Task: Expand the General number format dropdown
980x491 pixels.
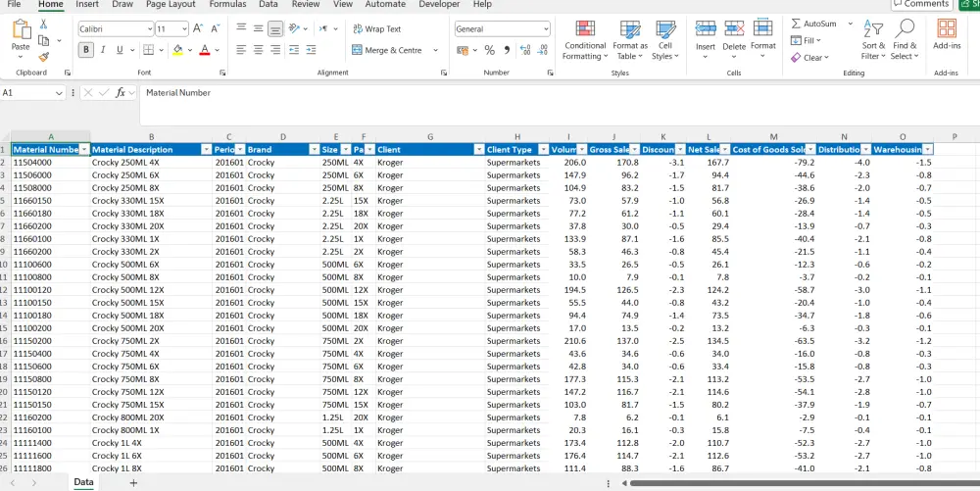Action: 545,29
